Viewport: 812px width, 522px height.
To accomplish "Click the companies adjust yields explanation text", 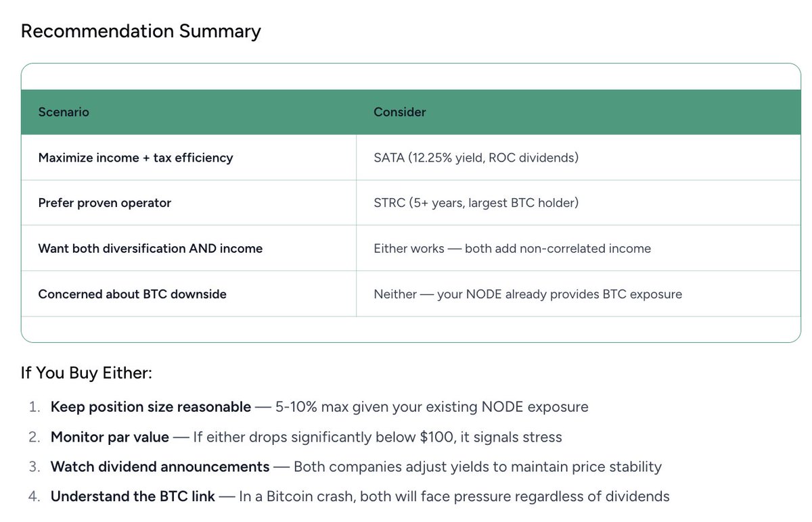I will [477, 467].
